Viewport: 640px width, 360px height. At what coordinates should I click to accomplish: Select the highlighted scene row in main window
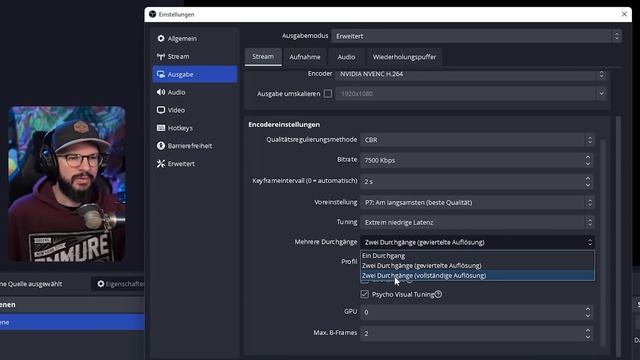pos(72,322)
